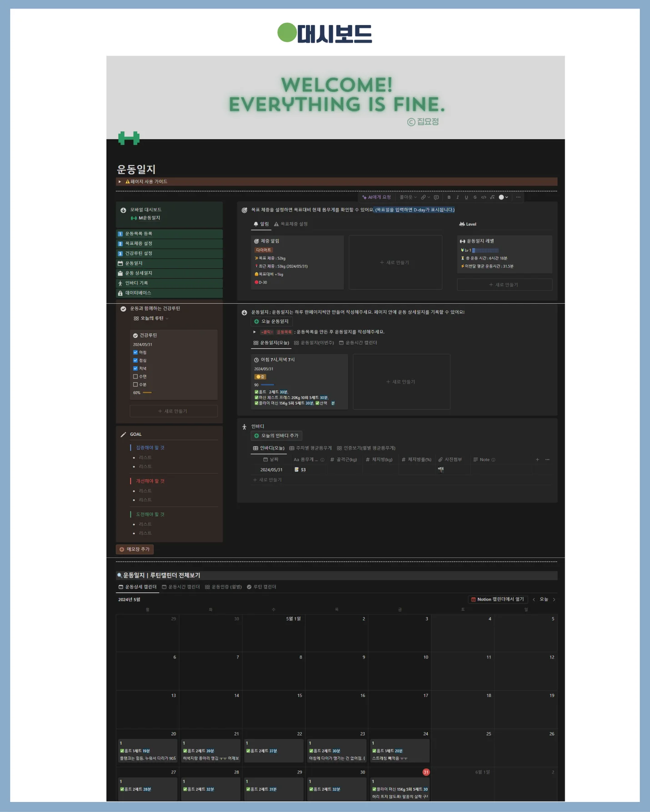Expand the 페이지 사용 가이드 toggle
This screenshot has width=650, height=812.
click(120, 182)
